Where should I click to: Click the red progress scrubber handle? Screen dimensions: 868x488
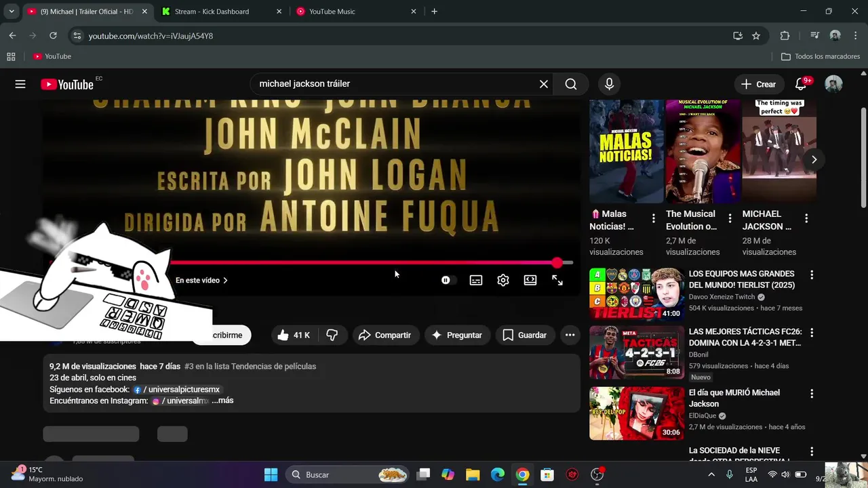click(x=557, y=262)
